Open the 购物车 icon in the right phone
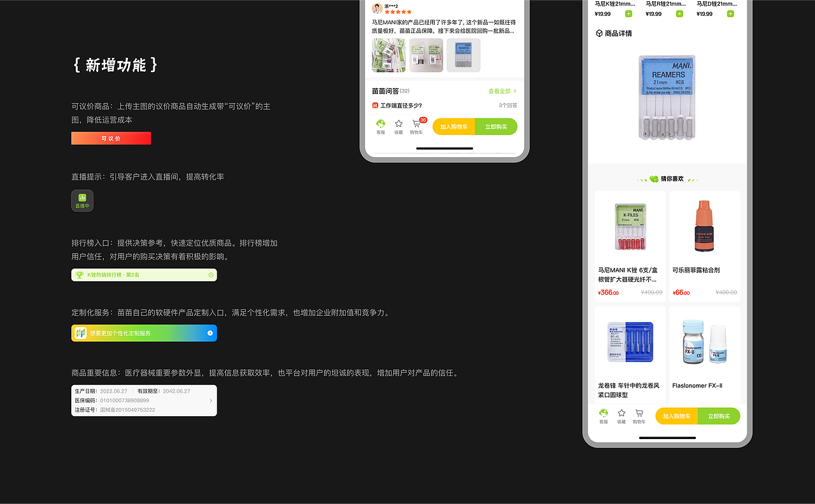 (639, 413)
